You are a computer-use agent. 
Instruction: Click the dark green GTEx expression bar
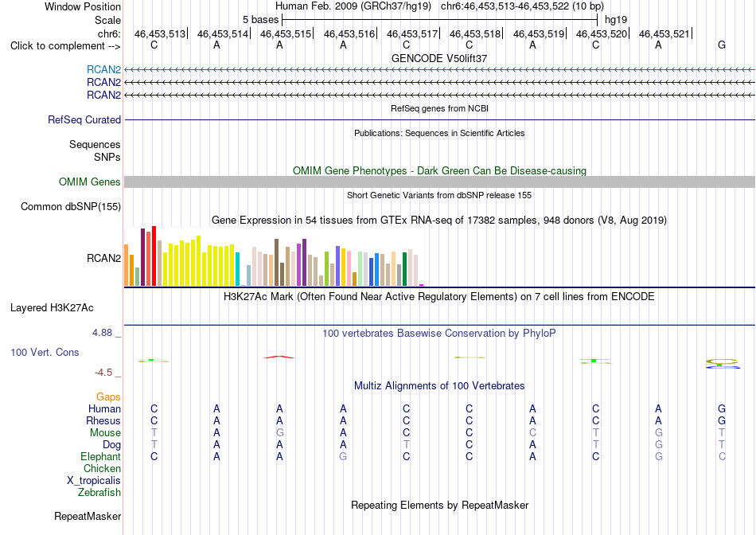pos(404,269)
